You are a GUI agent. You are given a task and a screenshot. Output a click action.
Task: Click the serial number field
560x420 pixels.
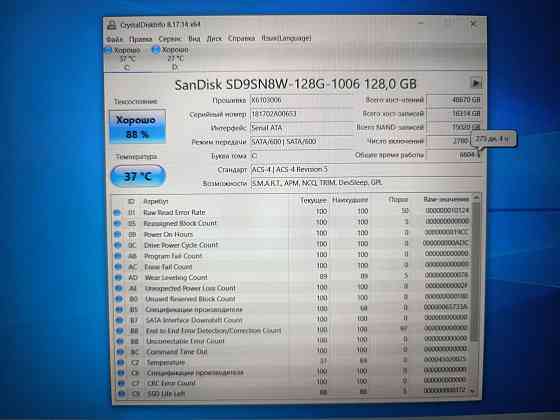pyautogui.click(x=301, y=114)
